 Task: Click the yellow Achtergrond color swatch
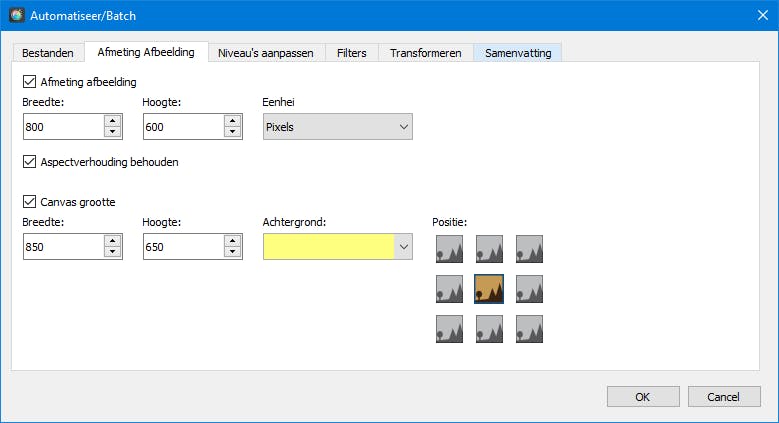click(328, 247)
